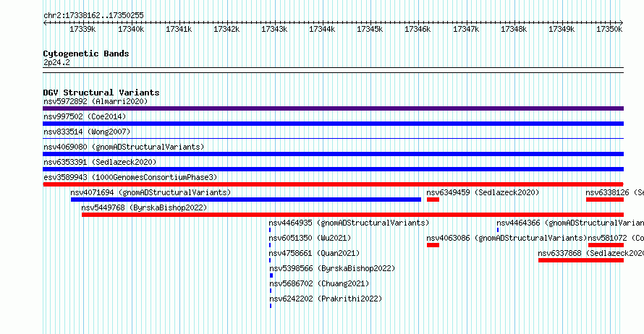
Task: Click the nsv5972892 (Almarri2020) variant label
Action: pos(96,101)
